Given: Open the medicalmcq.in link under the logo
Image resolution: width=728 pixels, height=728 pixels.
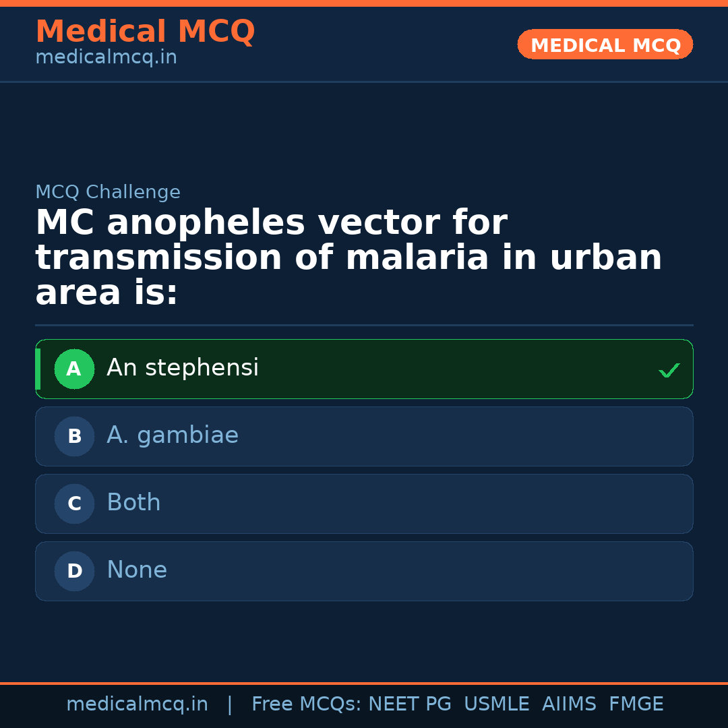Looking at the screenshot, I should pos(106,57).
